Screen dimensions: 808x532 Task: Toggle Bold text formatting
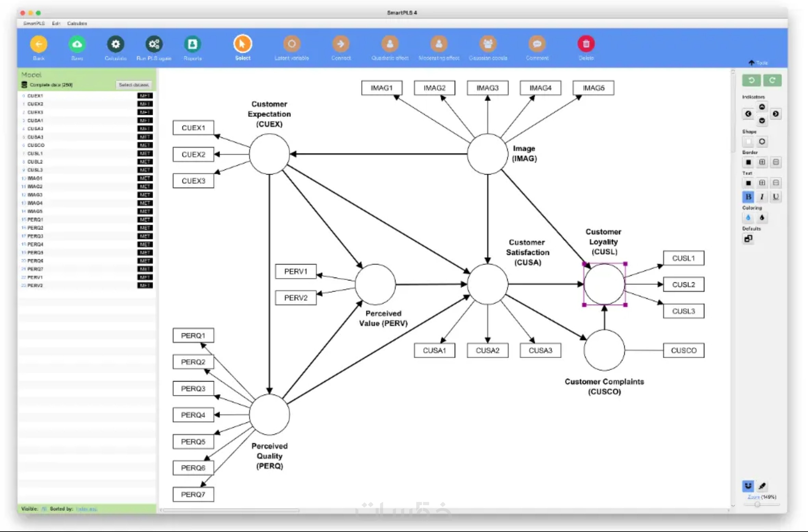748,197
